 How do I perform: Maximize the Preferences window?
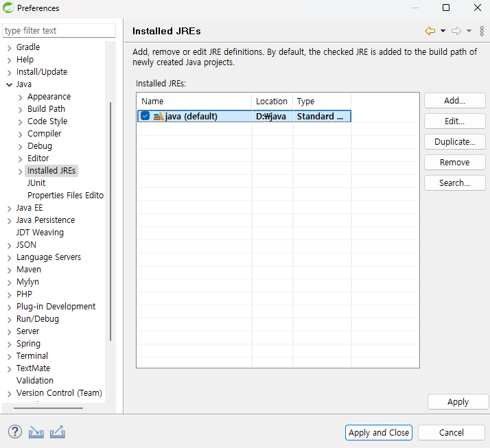[x=446, y=8]
